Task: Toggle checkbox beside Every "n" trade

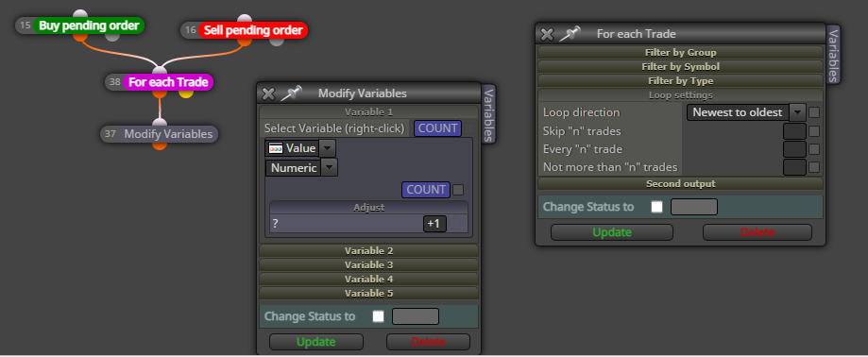Action: coord(814,149)
